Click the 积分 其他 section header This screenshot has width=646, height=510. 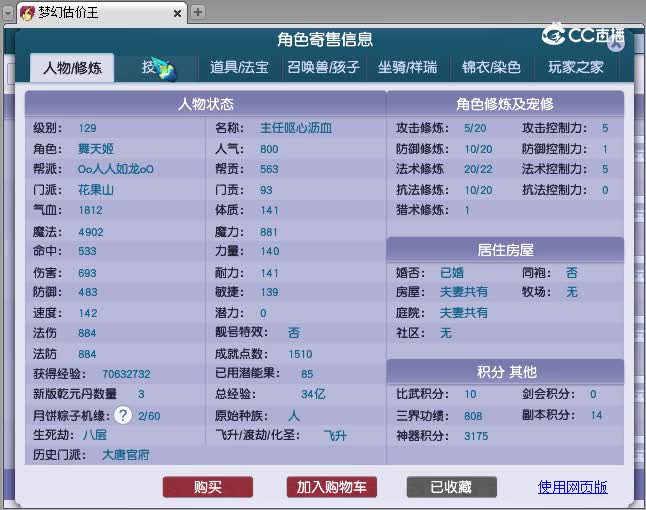tap(505, 372)
